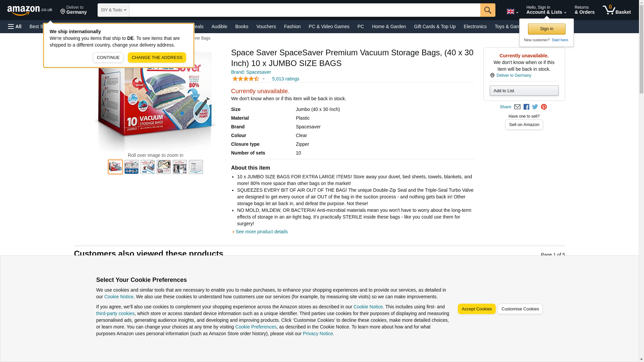This screenshot has width=644, height=362.
Task: Open the language flag selector dropdown
Action: click(513, 12)
